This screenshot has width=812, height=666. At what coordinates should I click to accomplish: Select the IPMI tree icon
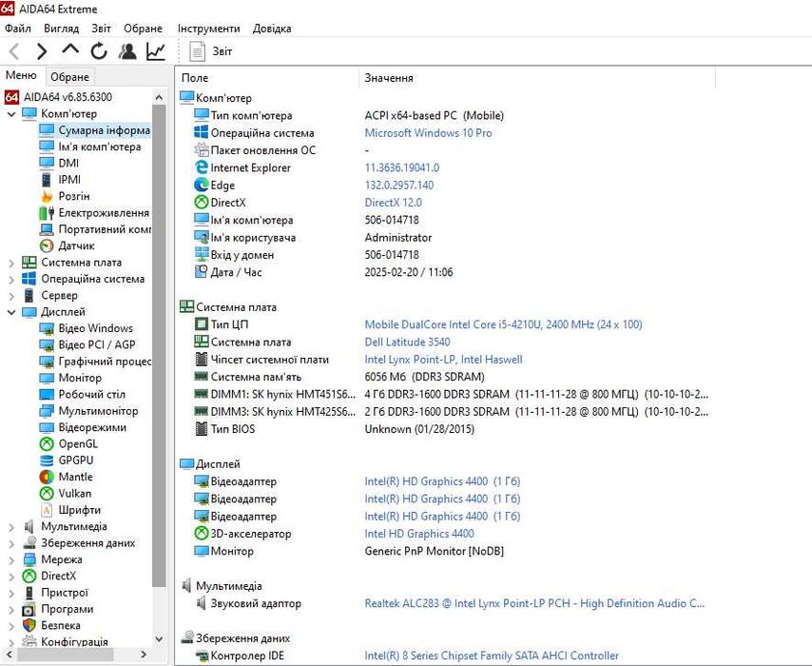click(x=47, y=179)
